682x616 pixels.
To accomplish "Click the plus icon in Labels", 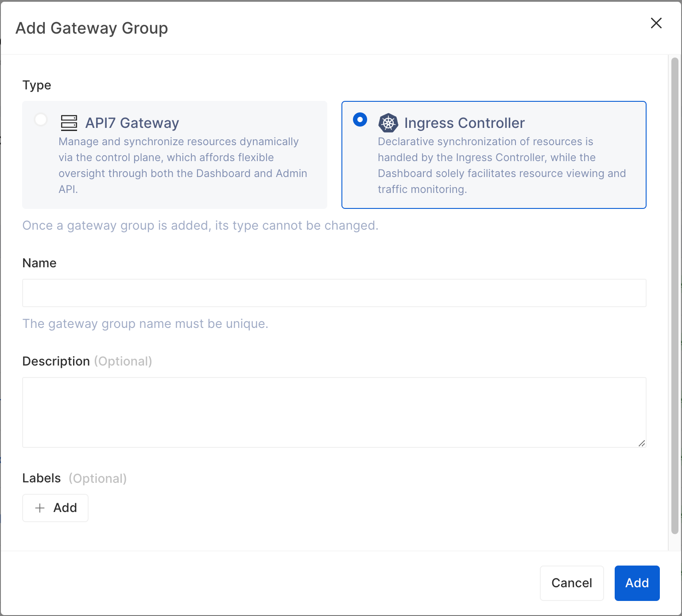I will pos(40,508).
